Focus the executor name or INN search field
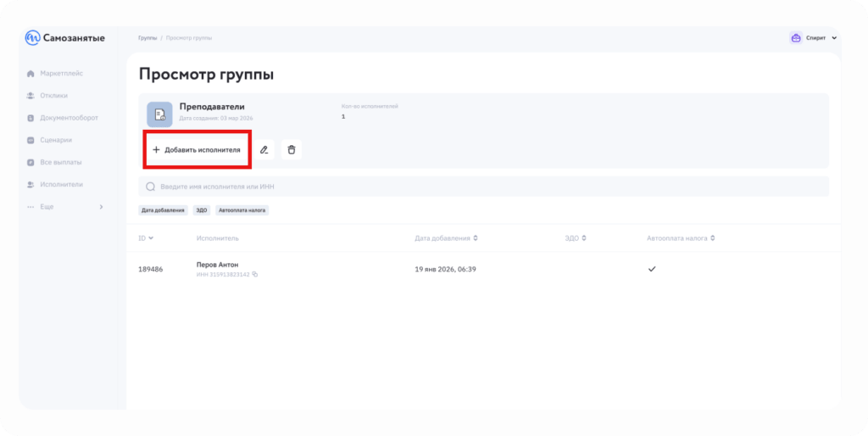This screenshot has height=436, width=868. coord(483,187)
